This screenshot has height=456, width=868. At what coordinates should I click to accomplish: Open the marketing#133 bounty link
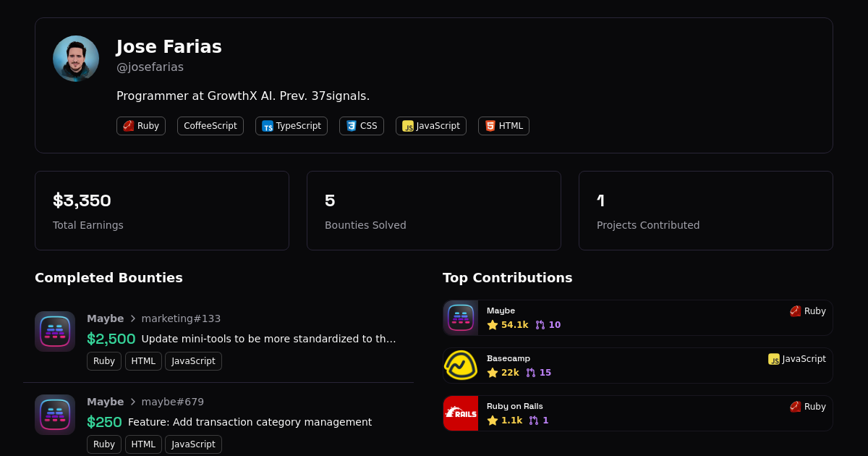(181, 318)
